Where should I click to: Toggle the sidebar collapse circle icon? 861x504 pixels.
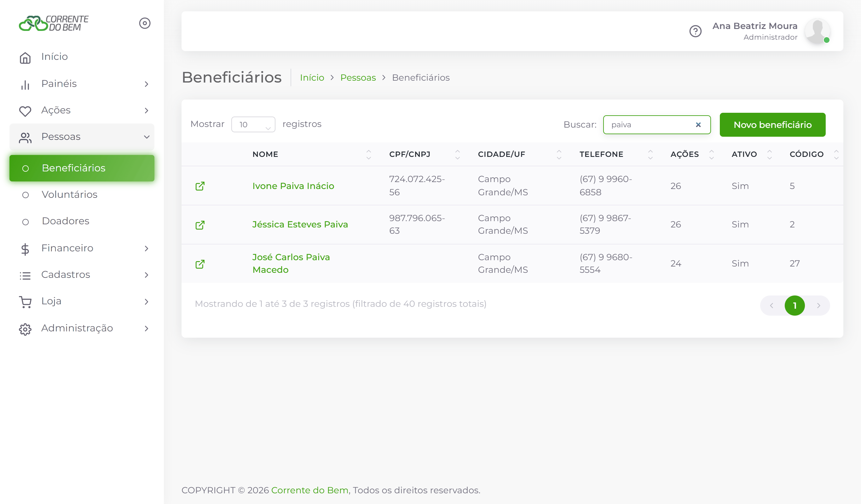pos(145,23)
